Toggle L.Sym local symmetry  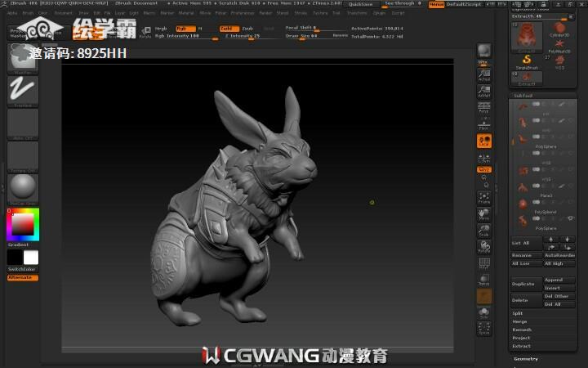click(483, 158)
